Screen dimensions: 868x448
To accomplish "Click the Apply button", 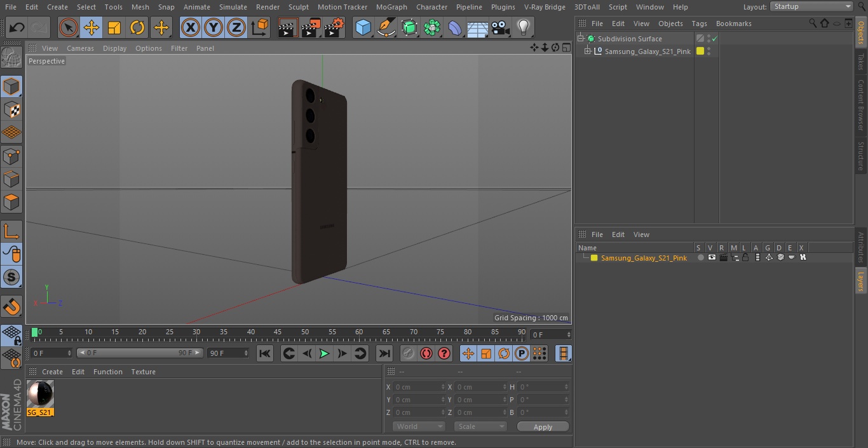I will click(543, 427).
